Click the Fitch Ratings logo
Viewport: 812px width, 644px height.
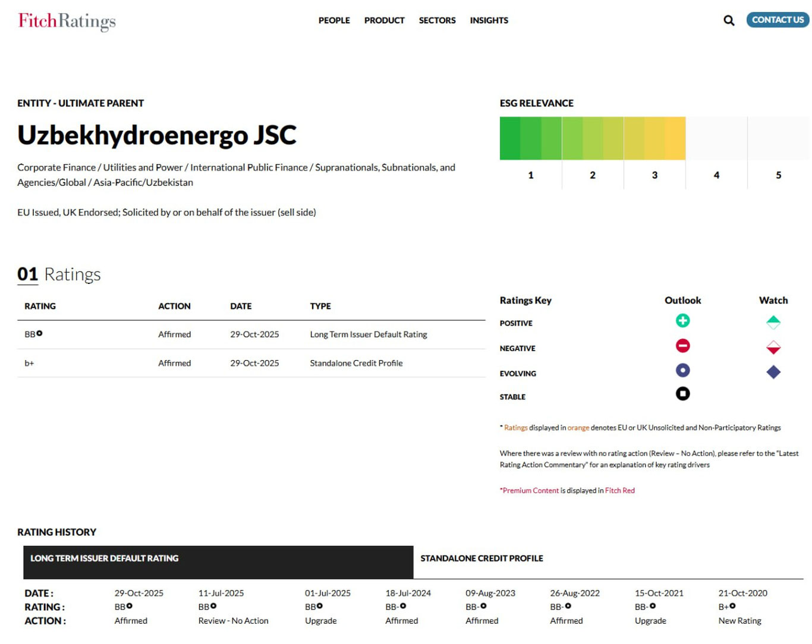click(67, 21)
